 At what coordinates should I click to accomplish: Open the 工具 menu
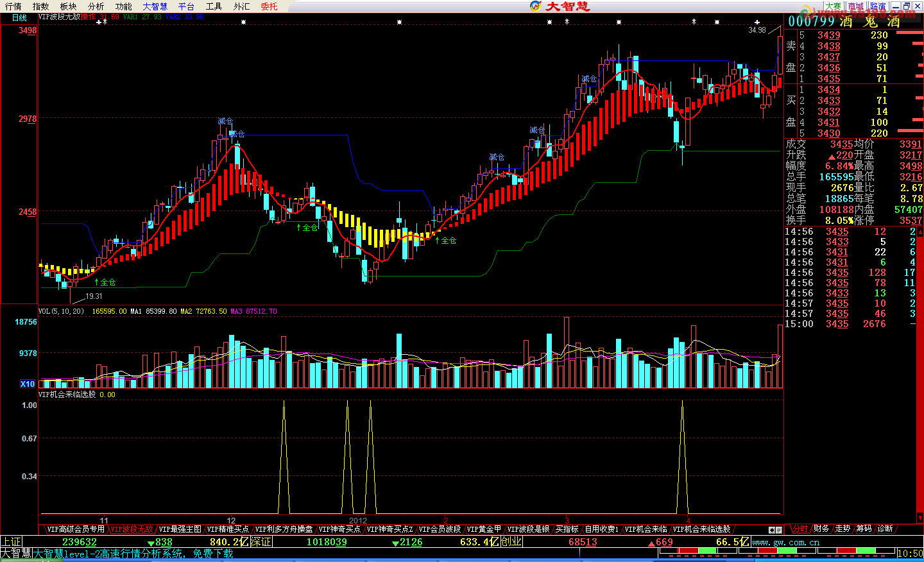(x=214, y=6)
